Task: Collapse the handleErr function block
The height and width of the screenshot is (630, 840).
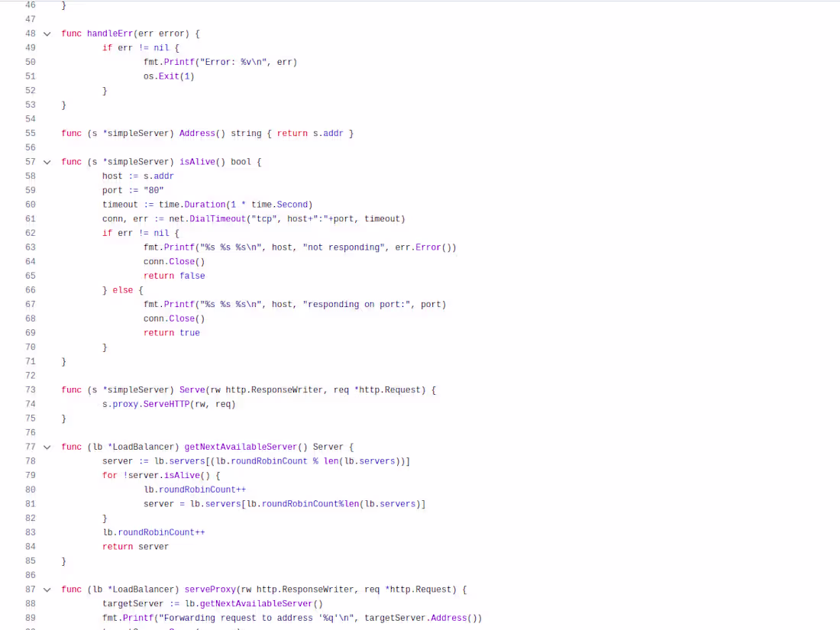Action: pos(47,33)
